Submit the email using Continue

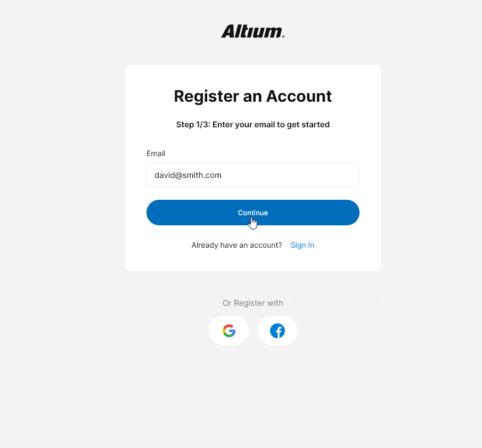click(253, 213)
